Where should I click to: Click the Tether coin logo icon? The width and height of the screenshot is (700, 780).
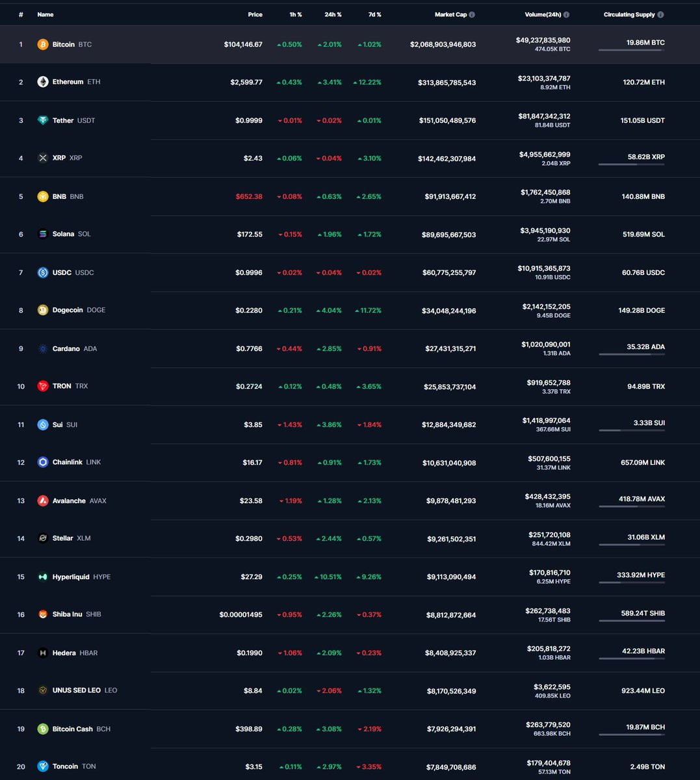[43, 120]
